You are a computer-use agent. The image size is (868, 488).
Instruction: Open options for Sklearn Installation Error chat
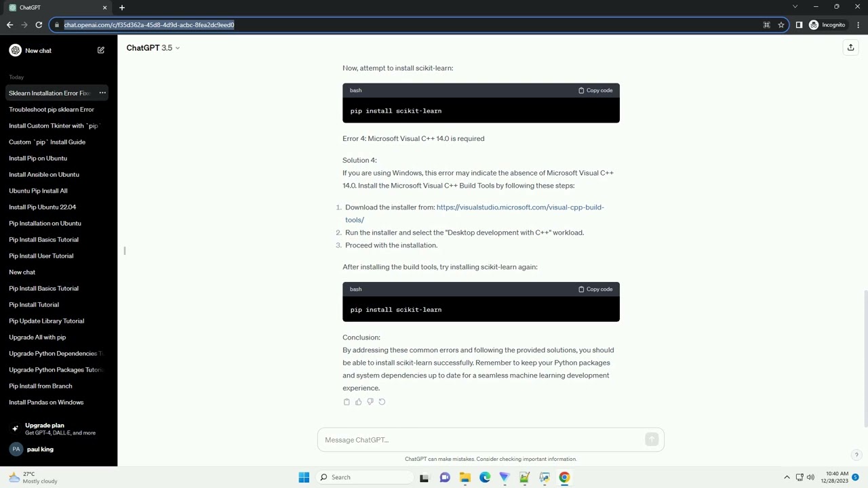coord(102,93)
